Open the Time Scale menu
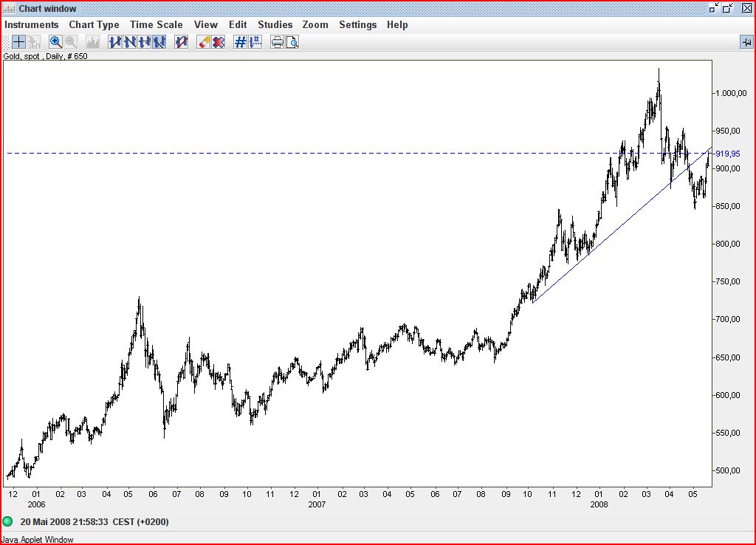The height and width of the screenshot is (545, 756). (x=157, y=24)
